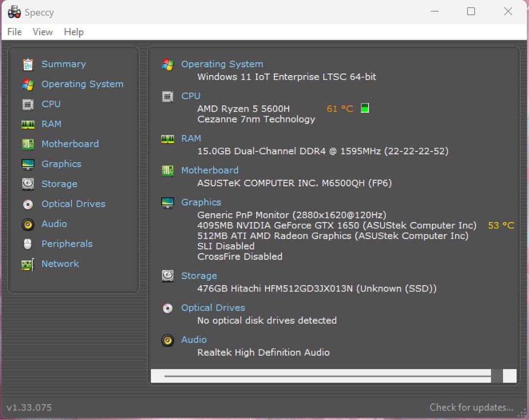Open the Help menu
The image size is (529, 420).
pos(74,32)
